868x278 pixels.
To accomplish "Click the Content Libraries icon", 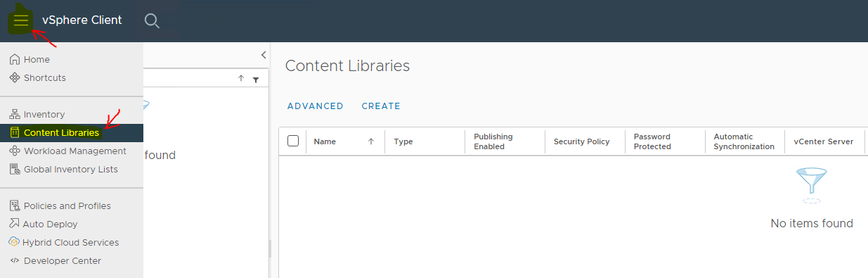I will coord(15,132).
